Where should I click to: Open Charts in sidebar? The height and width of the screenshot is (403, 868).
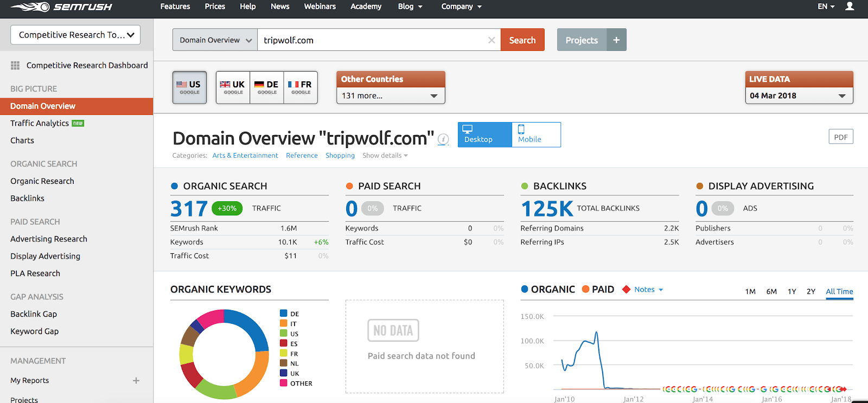pyautogui.click(x=22, y=140)
